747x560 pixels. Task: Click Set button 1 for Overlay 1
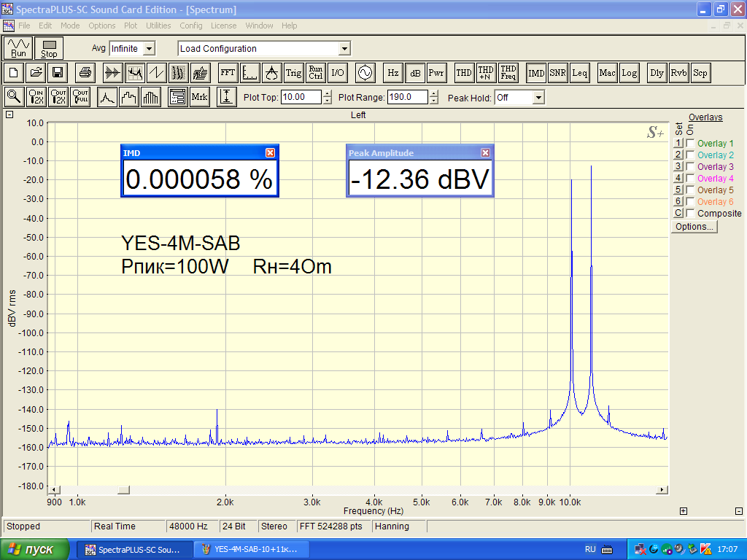click(x=678, y=143)
